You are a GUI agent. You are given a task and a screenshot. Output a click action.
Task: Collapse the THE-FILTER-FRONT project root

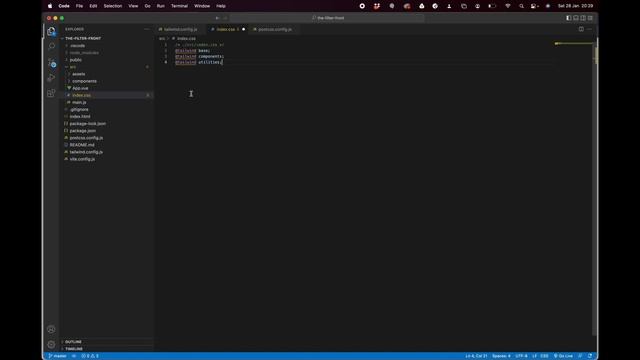[x=83, y=38]
